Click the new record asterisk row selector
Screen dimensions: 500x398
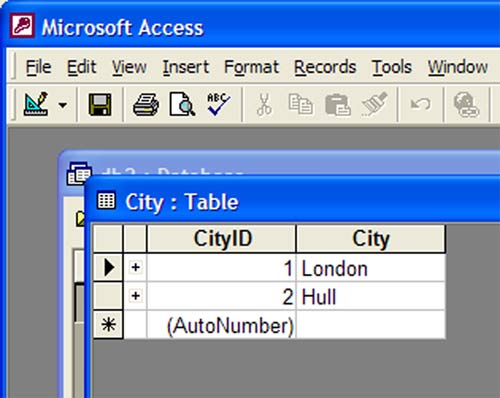click(108, 324)
